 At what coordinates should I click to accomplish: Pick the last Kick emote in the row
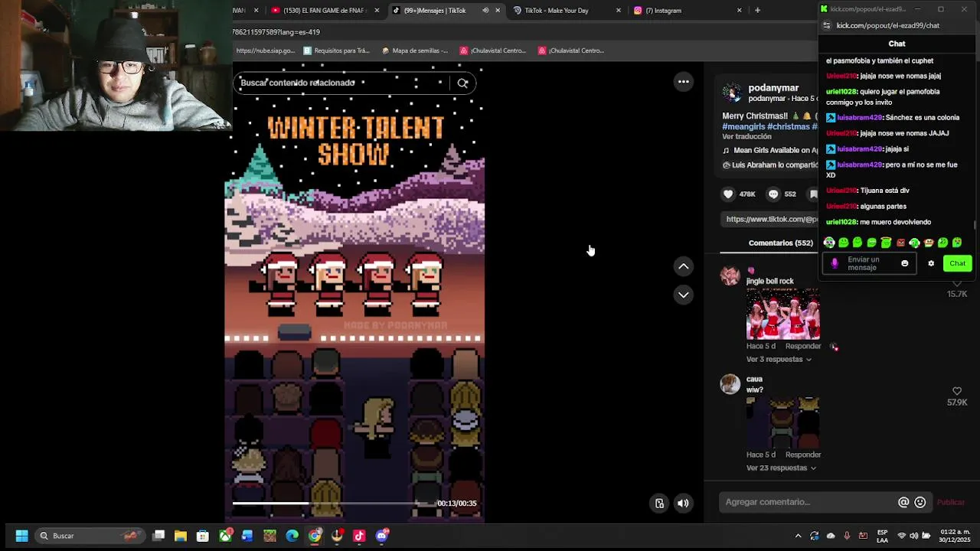957,243
